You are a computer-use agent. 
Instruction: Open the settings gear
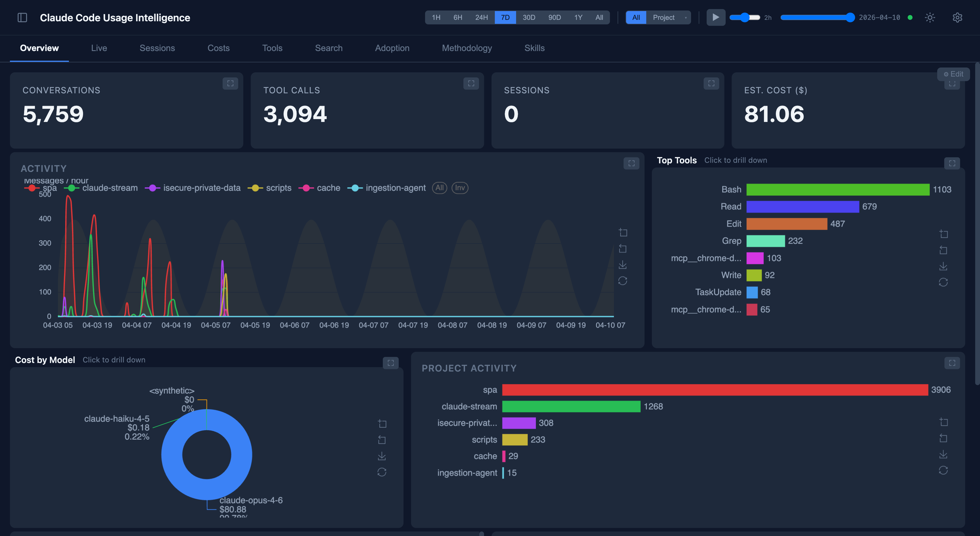(958, 18)
